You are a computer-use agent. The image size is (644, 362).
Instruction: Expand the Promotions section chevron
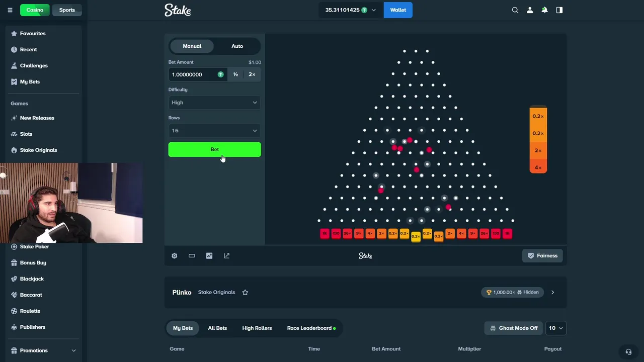[73, 350]
